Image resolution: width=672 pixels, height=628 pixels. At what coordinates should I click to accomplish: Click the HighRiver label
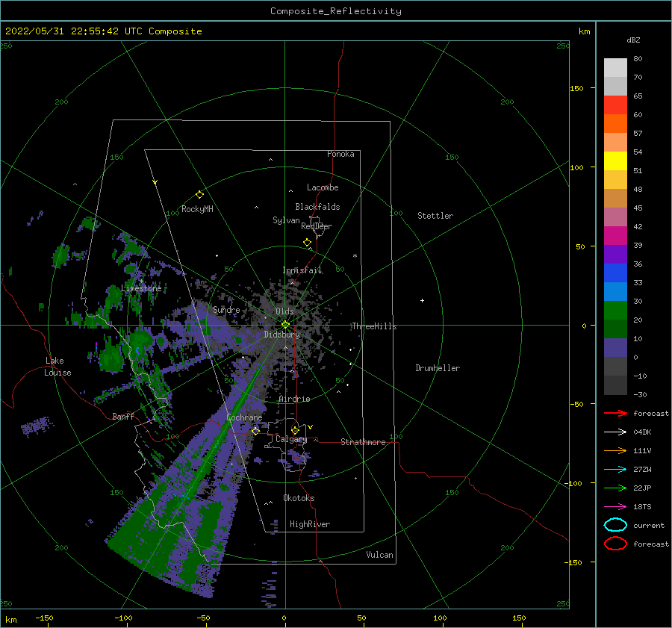310,524
